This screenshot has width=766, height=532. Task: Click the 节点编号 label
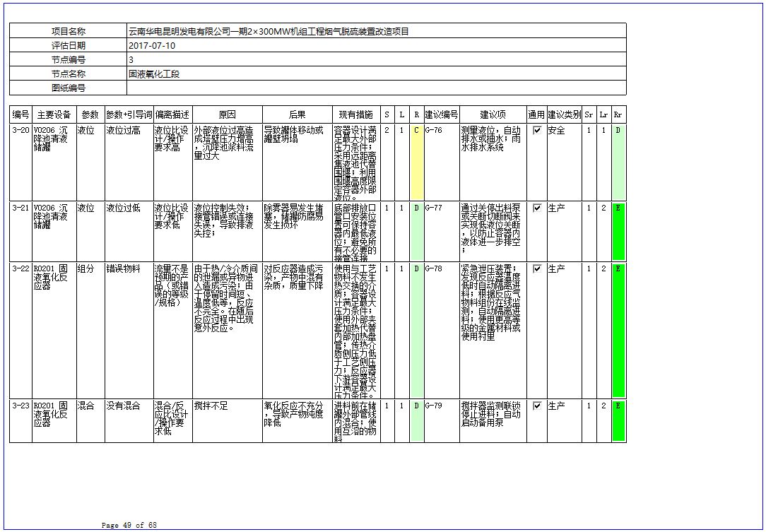69,59
